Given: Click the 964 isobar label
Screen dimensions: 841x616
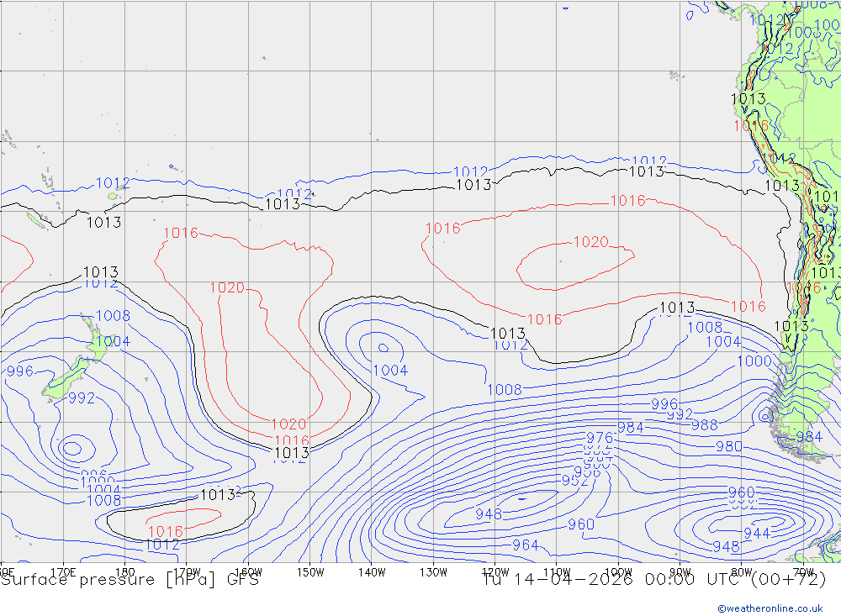Looking at the screenshot, I should (525, 545).
